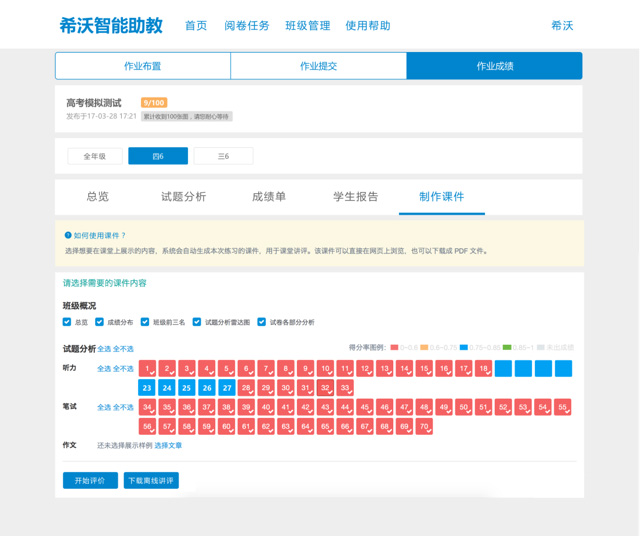Click question tile number 70
The height and width of the screenshot is (536, 640).
[x=424, y=426]
